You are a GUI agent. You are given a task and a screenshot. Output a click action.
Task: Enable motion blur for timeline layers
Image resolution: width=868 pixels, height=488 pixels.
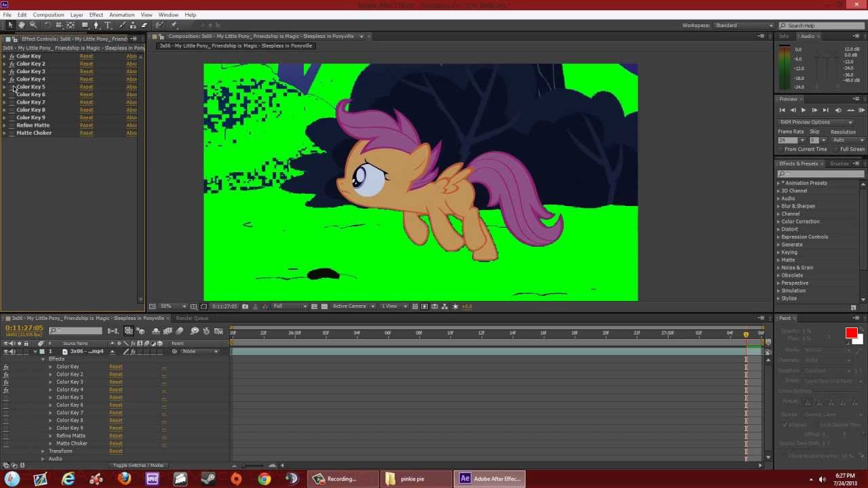[180, 331]
